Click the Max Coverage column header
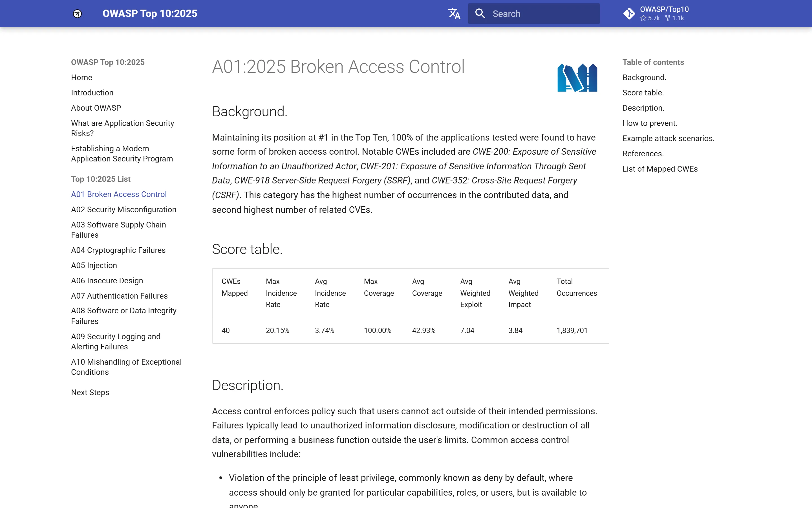The width and height of the screenshot is (812, 508). (379, 287)
